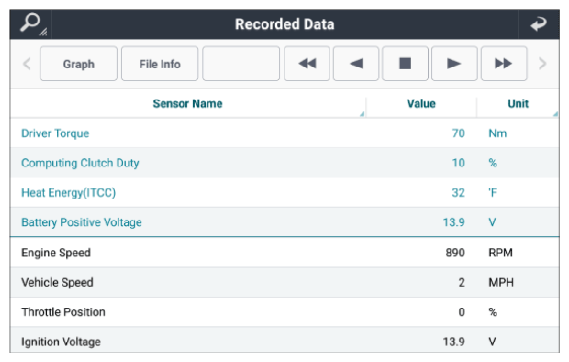Fast rewind the recorded data
The image size is (569, 362).
coord(307,63)
